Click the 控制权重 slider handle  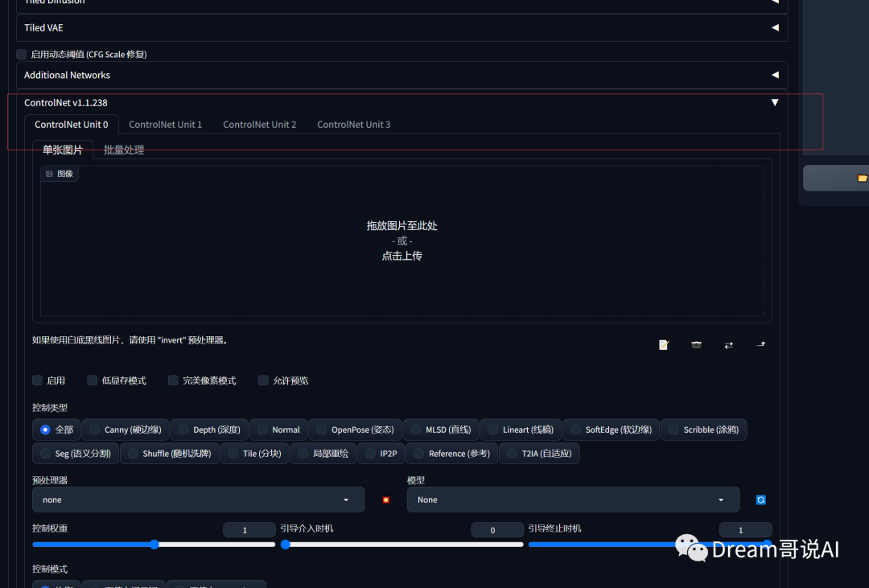pos(154,545)
